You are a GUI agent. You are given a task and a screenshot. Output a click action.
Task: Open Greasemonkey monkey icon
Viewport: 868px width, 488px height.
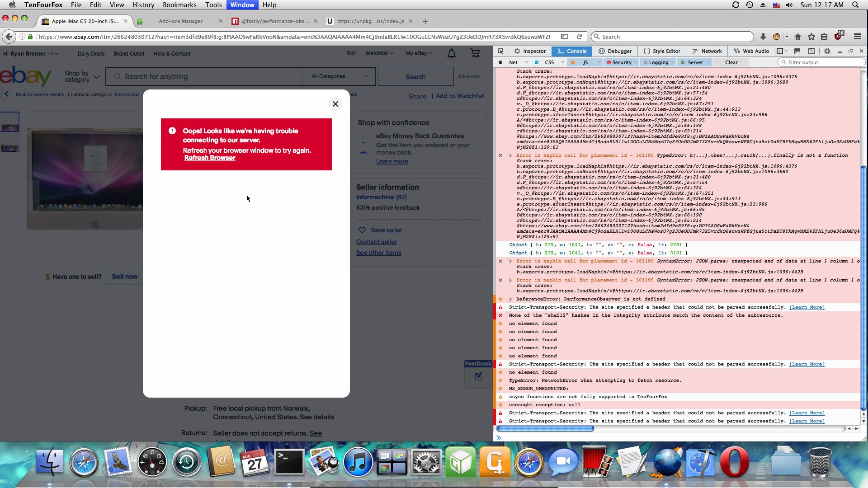[x=777, y=37]
